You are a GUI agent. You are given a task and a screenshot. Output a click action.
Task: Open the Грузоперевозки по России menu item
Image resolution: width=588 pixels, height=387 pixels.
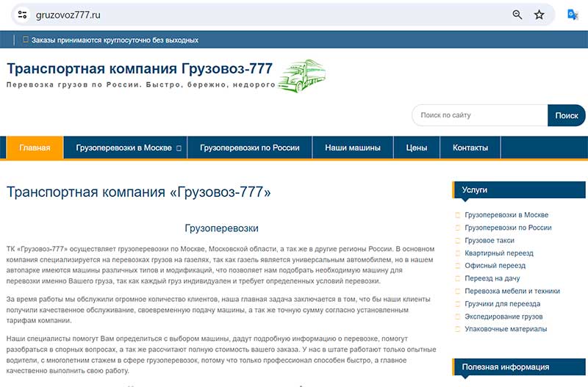(250, 148)
